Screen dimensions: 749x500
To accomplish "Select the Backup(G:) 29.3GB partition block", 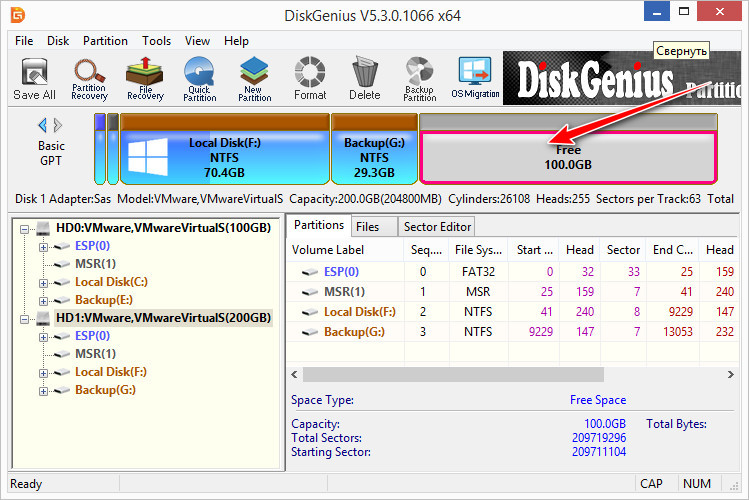I will (374, 149).
